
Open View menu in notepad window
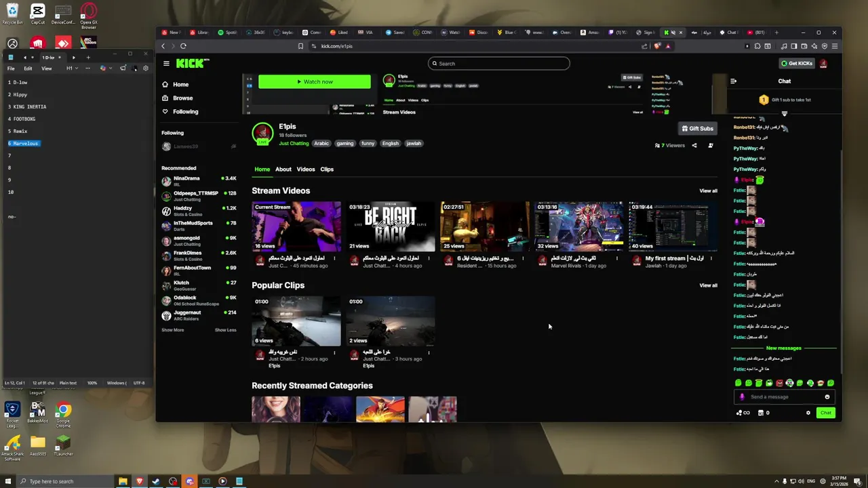point(47,68)
